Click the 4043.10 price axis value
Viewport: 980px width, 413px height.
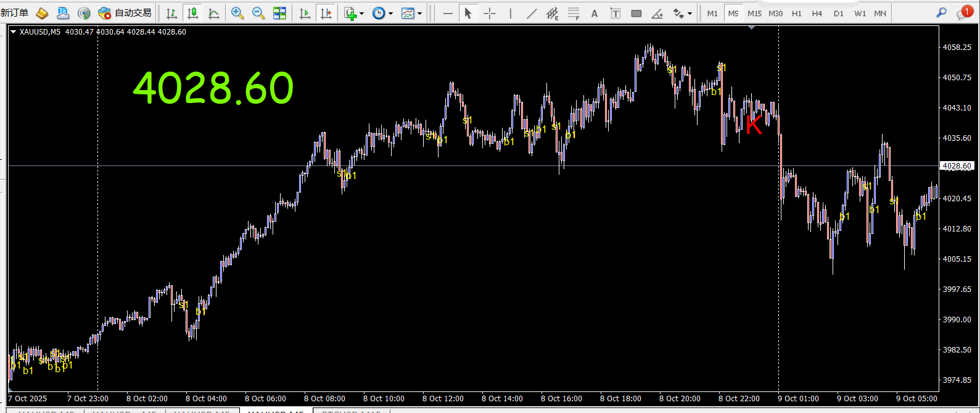[x=957, y=107]
